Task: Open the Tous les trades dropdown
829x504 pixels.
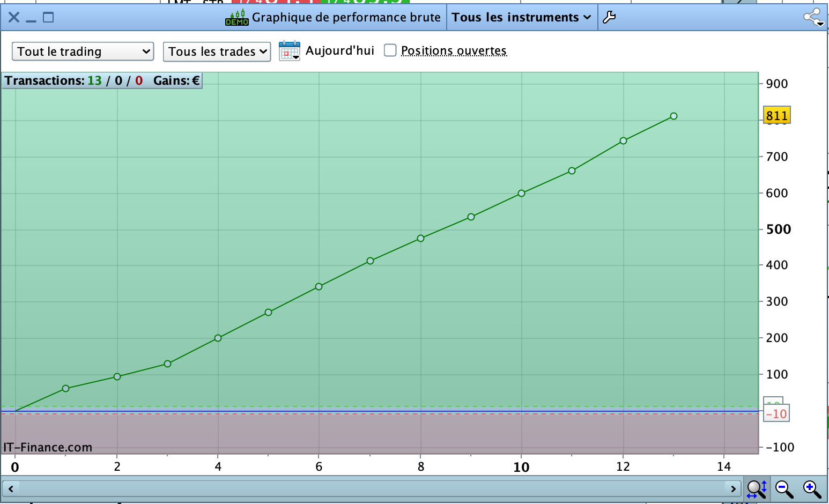Action: coord(217,51)
